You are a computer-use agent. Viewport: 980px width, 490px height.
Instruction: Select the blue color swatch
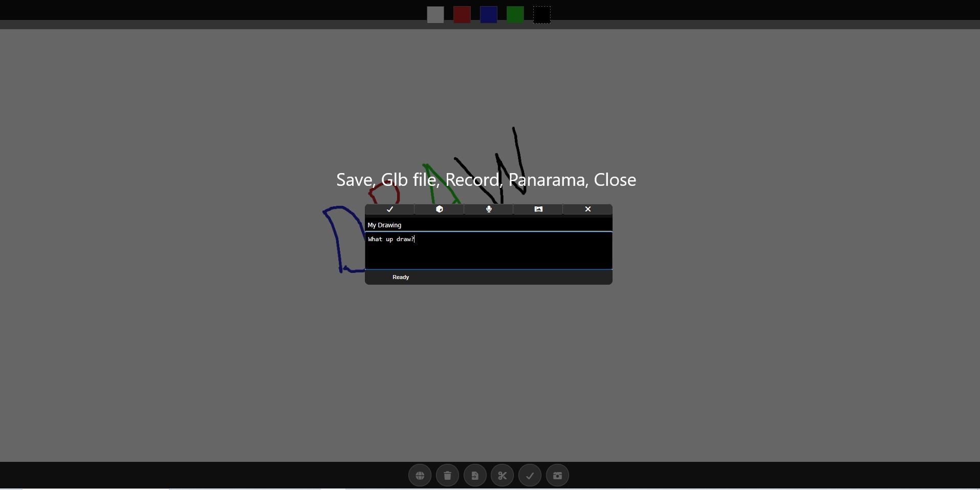(x=489, y=15)
